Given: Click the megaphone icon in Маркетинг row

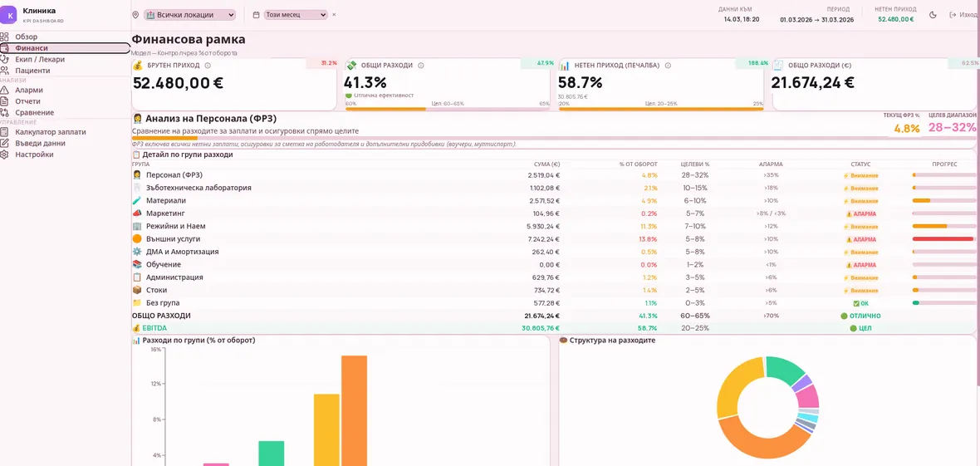Looking at the screenshot, I should (x=137, y=213).
